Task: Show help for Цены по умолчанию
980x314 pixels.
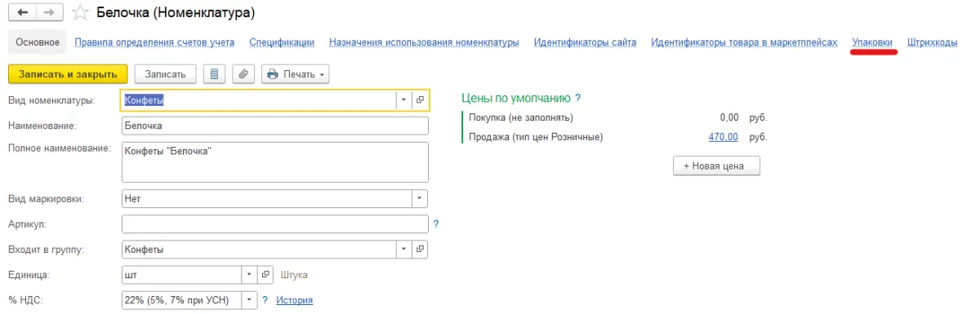Action: click(x=578, y=98)
